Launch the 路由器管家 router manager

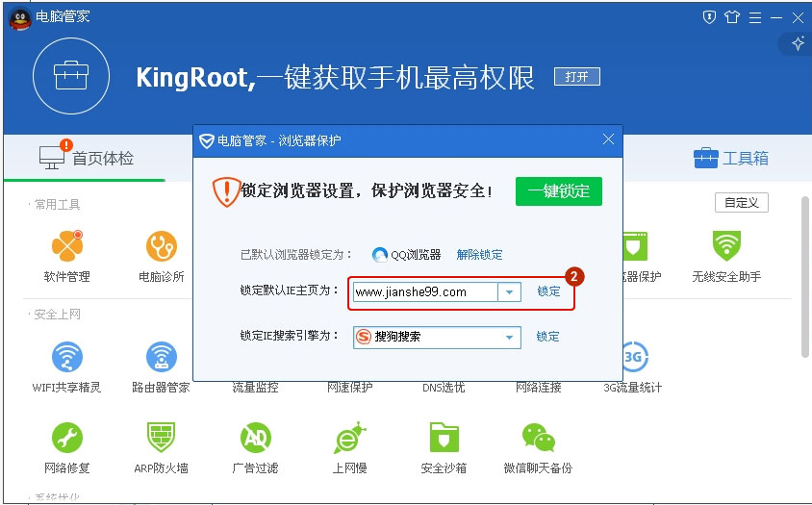coord(161,358)
